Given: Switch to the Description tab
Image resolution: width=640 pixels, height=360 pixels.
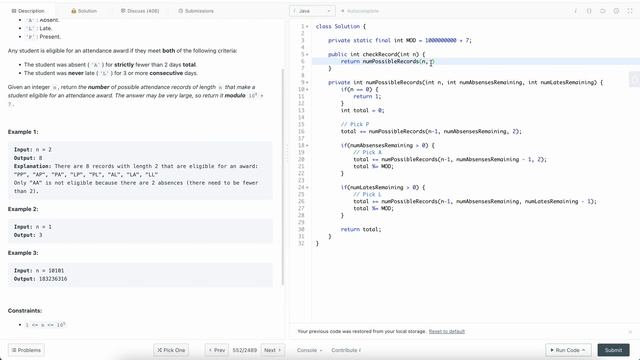Looking at the screenshot, I should coord(28,11).
